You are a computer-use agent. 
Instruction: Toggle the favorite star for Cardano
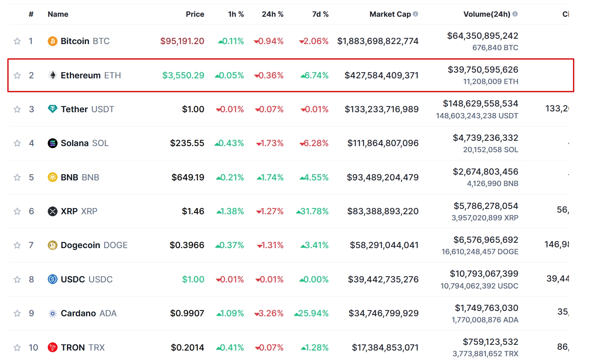[17, 313]
